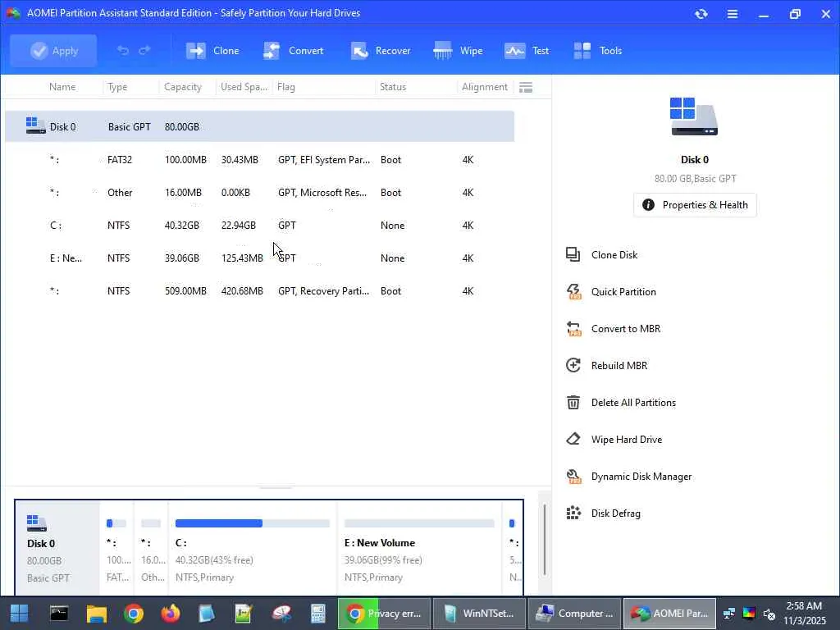Viewport: 840px width, 630px height.
Task: Open column settings list icon
Action: (526, 87)
